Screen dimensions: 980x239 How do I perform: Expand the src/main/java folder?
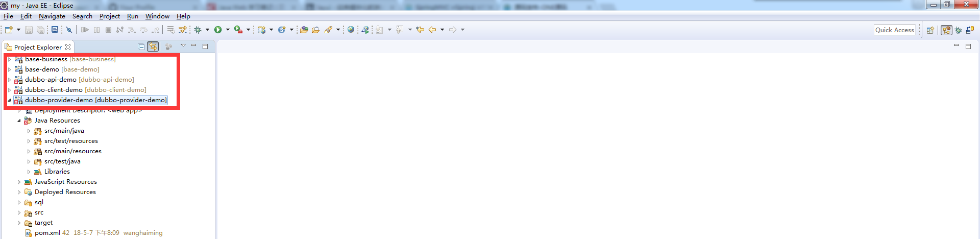29,131
